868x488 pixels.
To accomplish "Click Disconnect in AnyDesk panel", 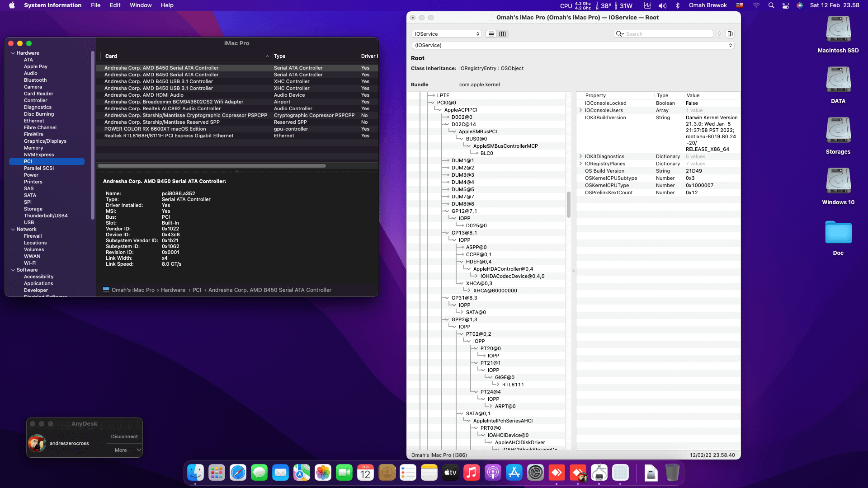I will pos(124,436).
